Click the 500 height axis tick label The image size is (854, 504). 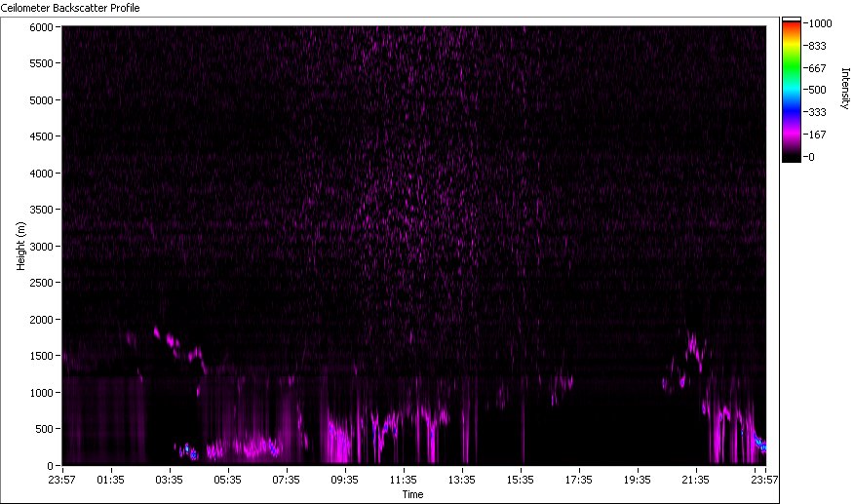[44, 429]
